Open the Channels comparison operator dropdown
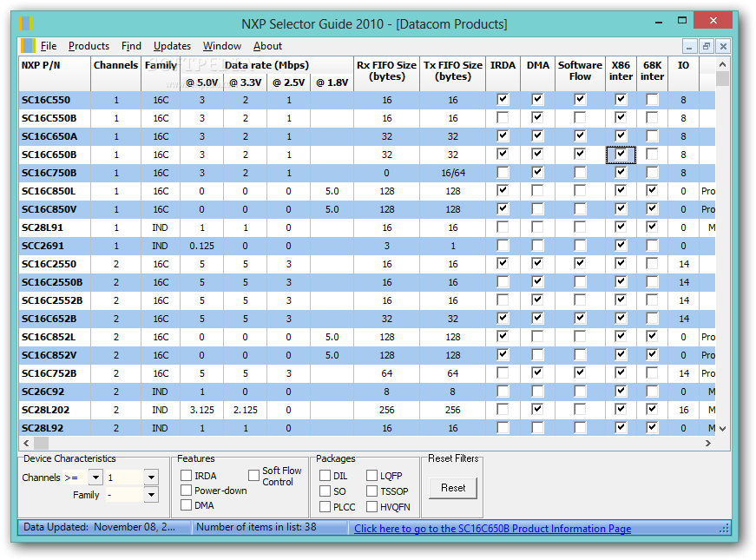 96,478
